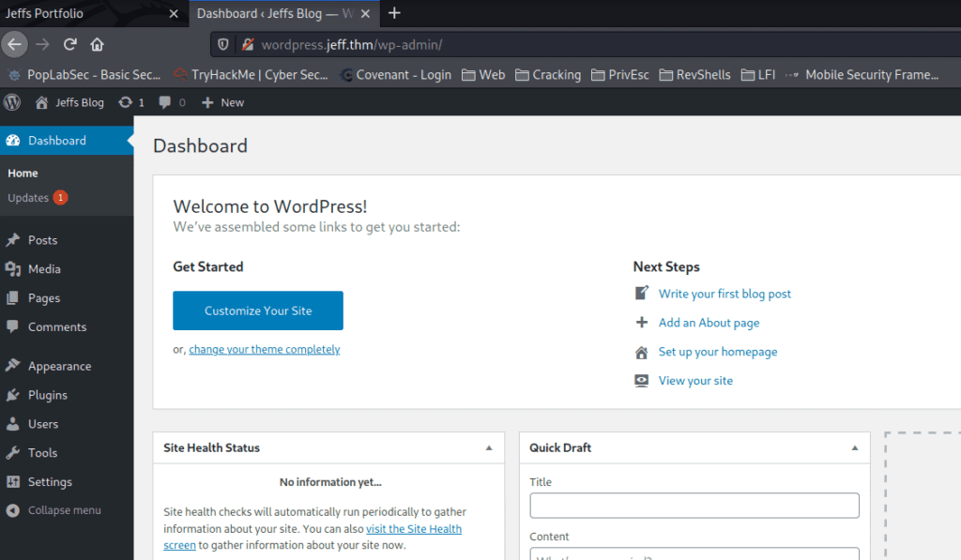The width and height of the screenshot is (961, 560).
Task: Click the Posts pin icon
Action: 13,239
